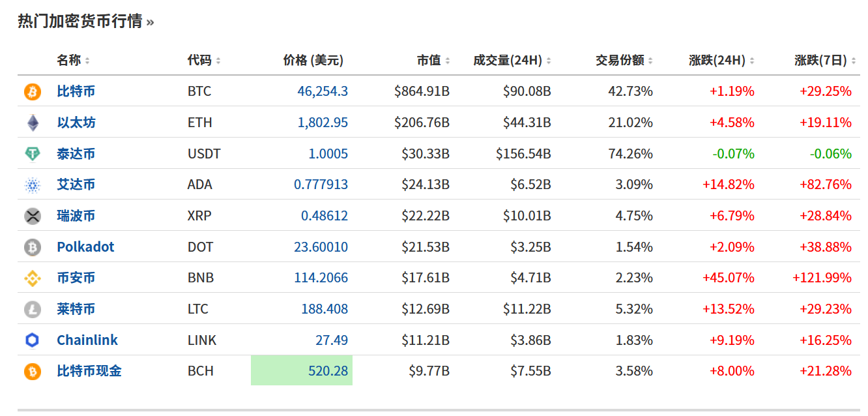Select 24H change +45.07% cell
This screenshot has height=416, width=868.
(x=729, y=278)
